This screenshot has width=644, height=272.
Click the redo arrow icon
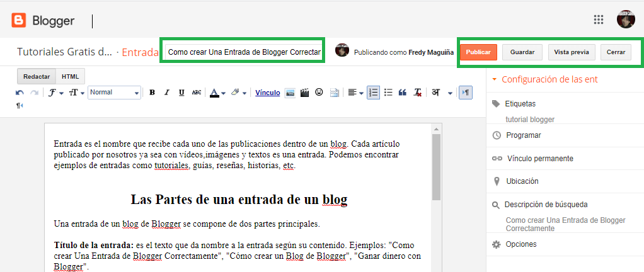[x=35, y=93]
